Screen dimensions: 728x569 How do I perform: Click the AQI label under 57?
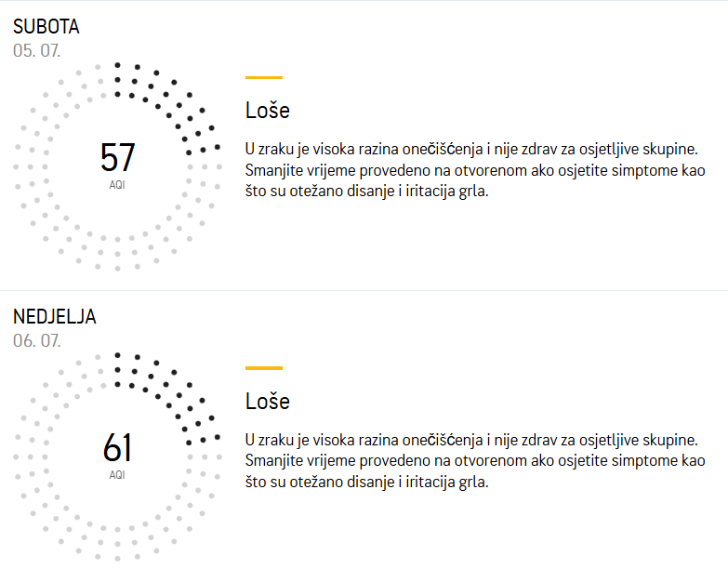[x=117, y=184]
